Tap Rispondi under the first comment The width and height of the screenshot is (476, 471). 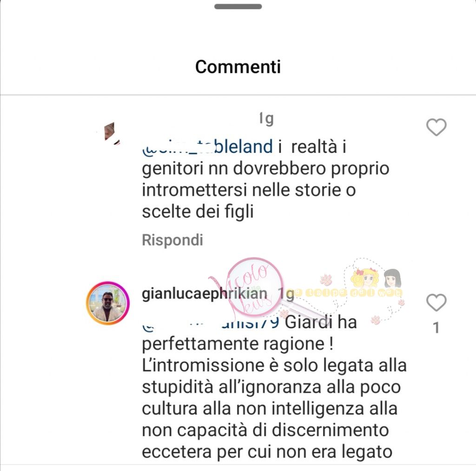(x=172, y=240)
